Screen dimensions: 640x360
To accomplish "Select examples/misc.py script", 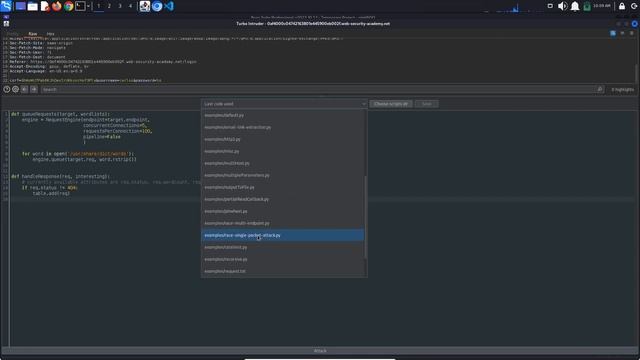I will coord(283,151).
